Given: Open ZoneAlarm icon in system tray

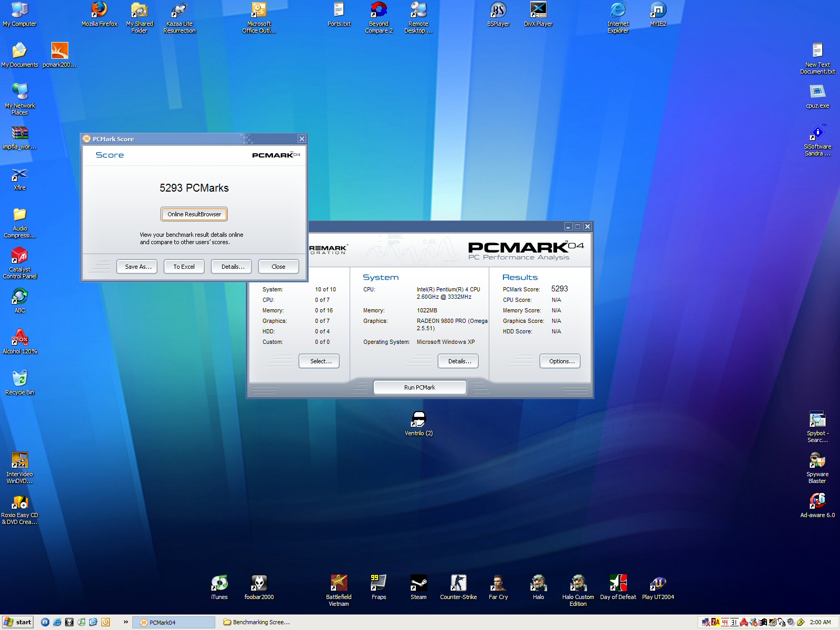Looking at the screenshot, I should (716, 622).
